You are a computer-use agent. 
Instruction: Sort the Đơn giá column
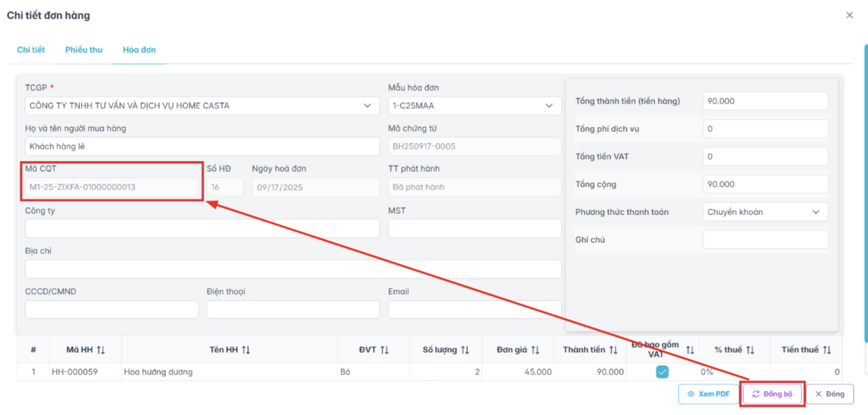click(x=535, y=350)
